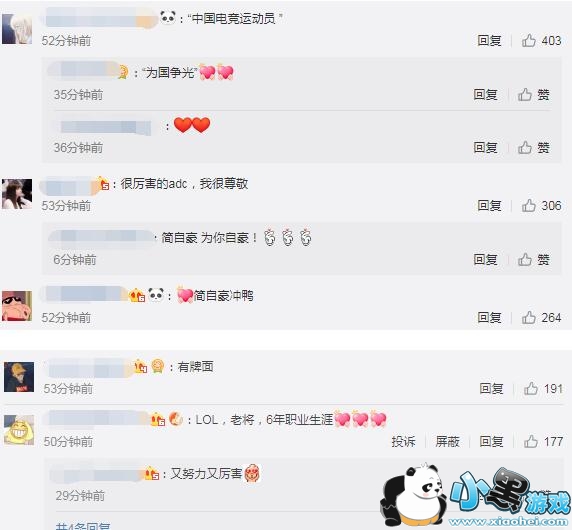The width and height of the screenshot is (572, 530).
Task: Reply to the 简自豪冲鸭 comment
Action: 489,318
